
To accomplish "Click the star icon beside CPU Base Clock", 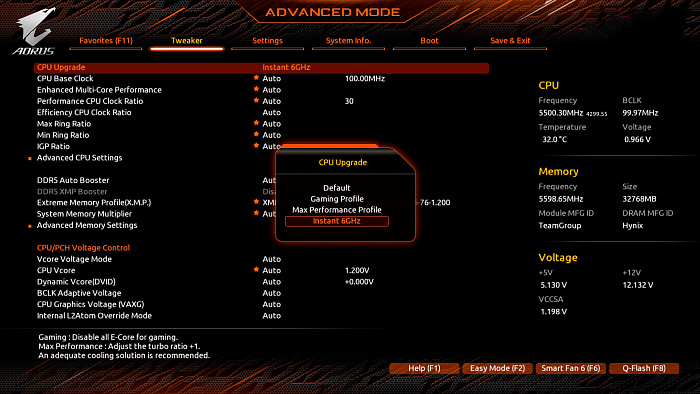I will coord(256,78).
